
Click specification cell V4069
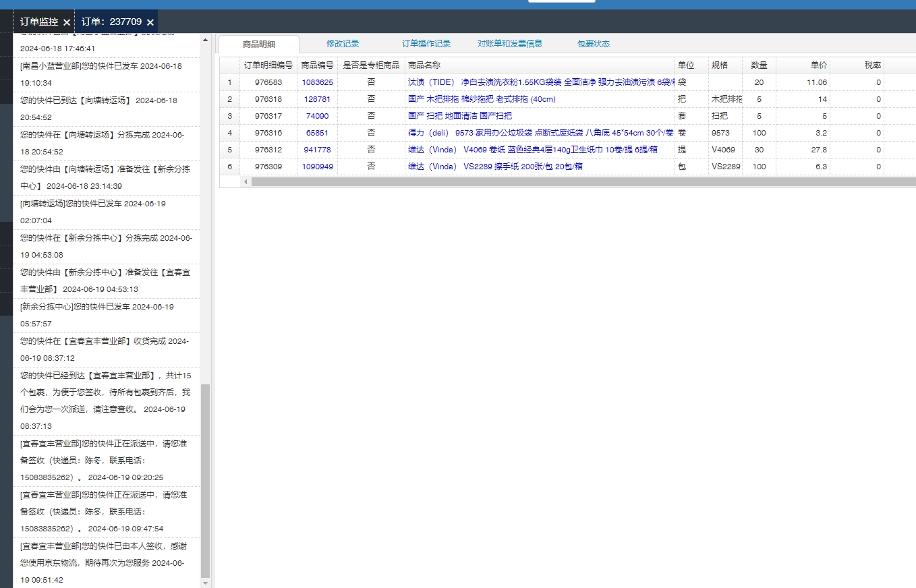click(x=725, y=150)
